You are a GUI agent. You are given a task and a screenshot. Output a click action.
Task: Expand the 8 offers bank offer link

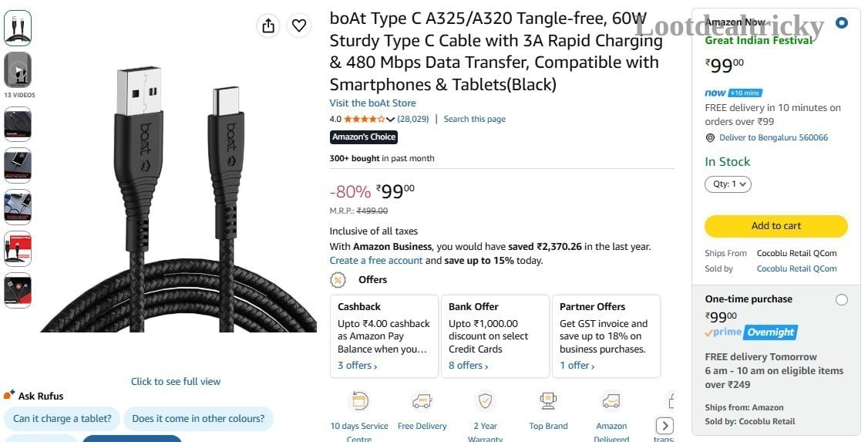click(x=469, y=366)
